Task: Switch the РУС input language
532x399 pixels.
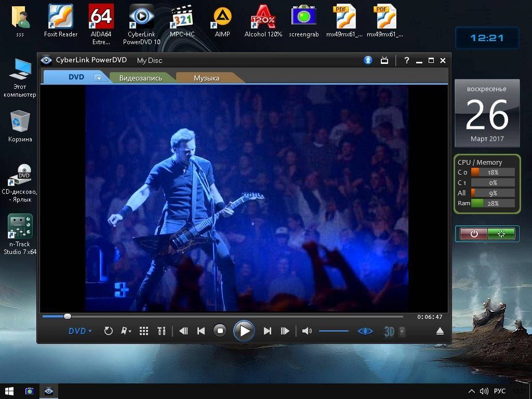Action: [x=500, y=391]
